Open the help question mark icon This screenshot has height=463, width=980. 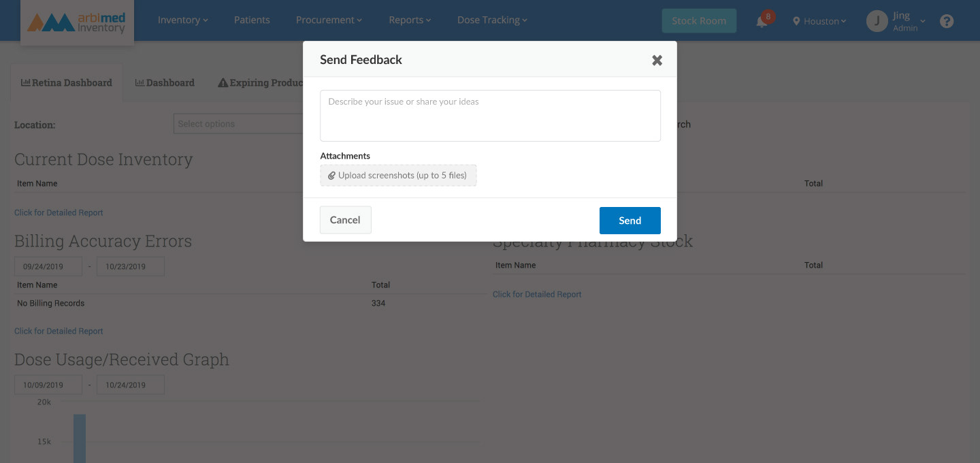946,21
